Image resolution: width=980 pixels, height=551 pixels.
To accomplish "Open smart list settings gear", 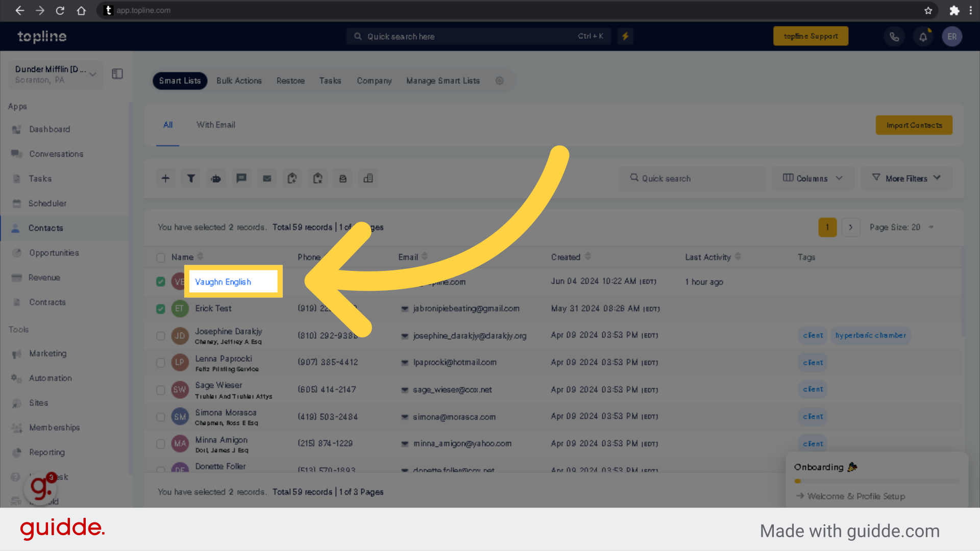I will pyautogui.click(x=500, y=81).
